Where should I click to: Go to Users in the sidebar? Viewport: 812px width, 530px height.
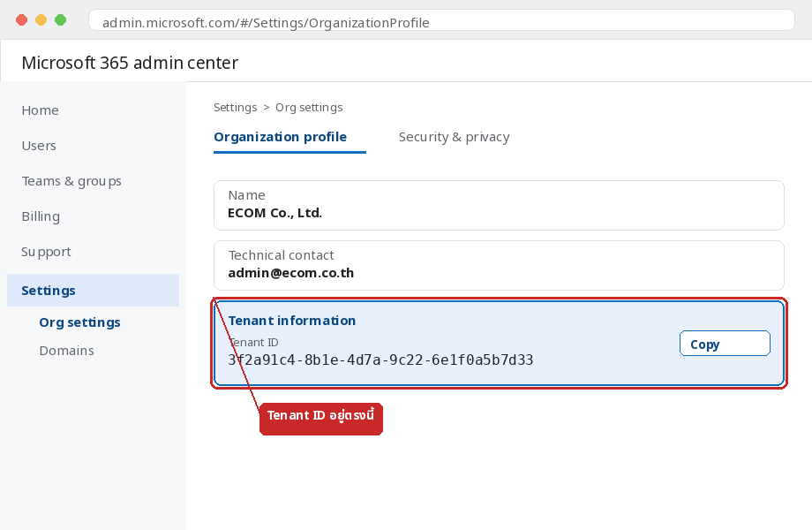tap(39, 146)
